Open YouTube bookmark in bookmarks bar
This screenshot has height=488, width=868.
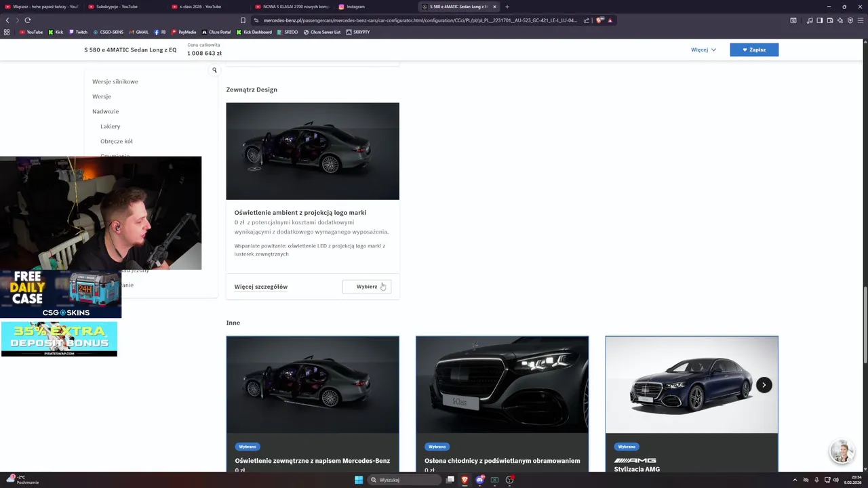click(31, 32)
